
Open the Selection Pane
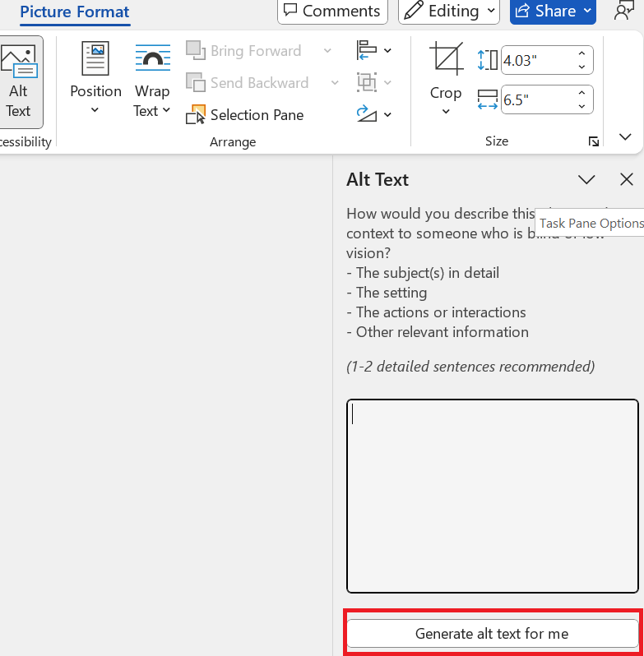(x=245, y=115)
